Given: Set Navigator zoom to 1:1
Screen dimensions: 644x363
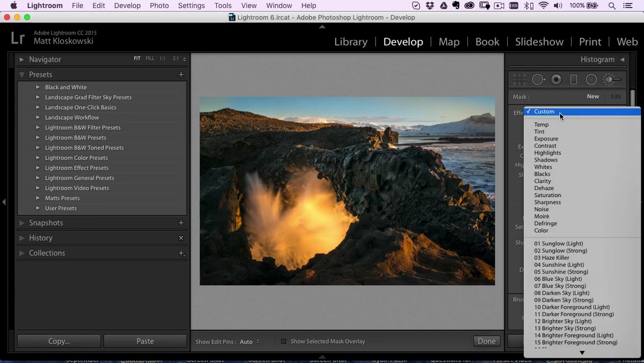Looking at the screenshot, I should click(x=163, y=59).
